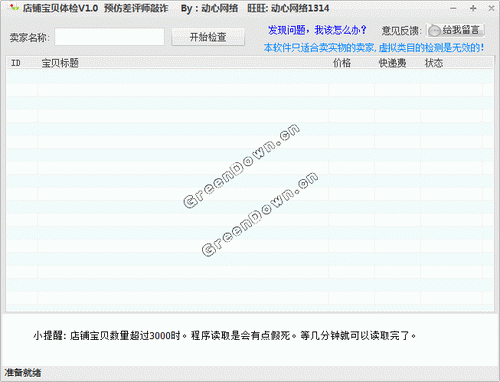Start the check with 开始检查 button
The height and width of the screenshot is (382, 500).
pos(208,37)
